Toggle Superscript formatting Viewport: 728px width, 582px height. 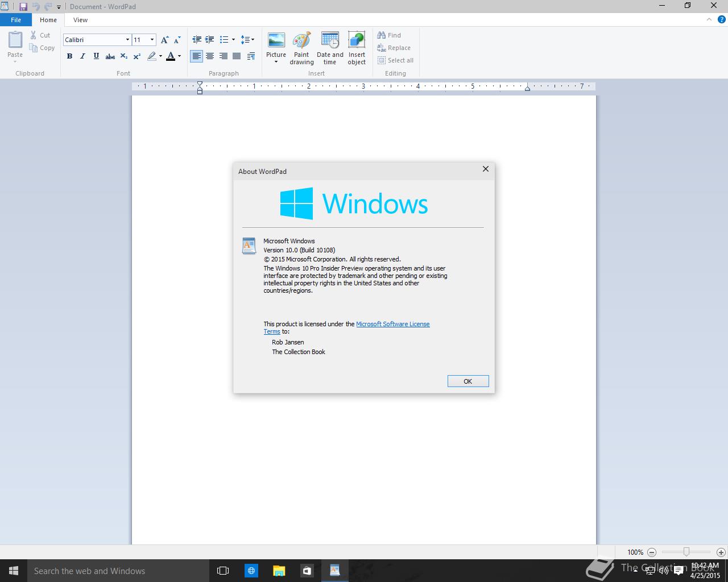(137, 56)
